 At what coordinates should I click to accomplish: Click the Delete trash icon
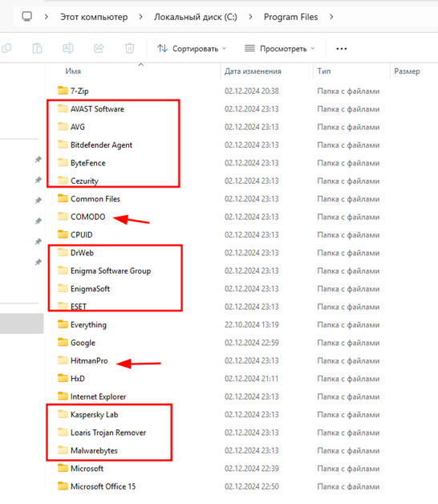click(129, 48)
